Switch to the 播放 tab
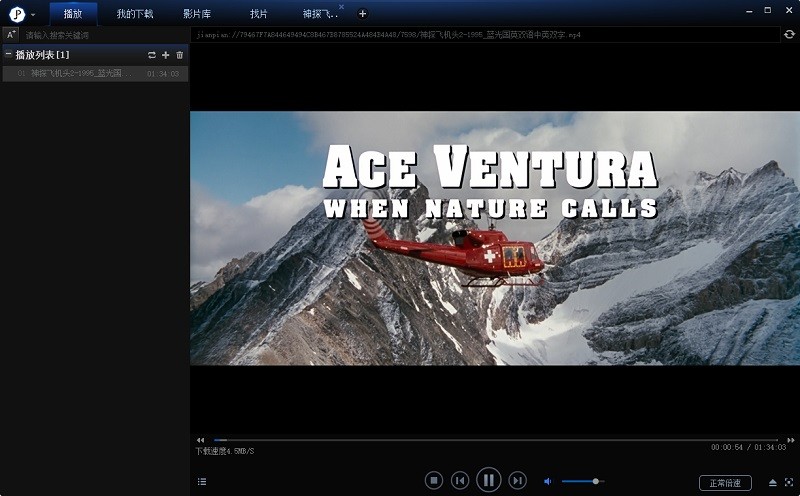The image size is (800, 496). point(73,14)
